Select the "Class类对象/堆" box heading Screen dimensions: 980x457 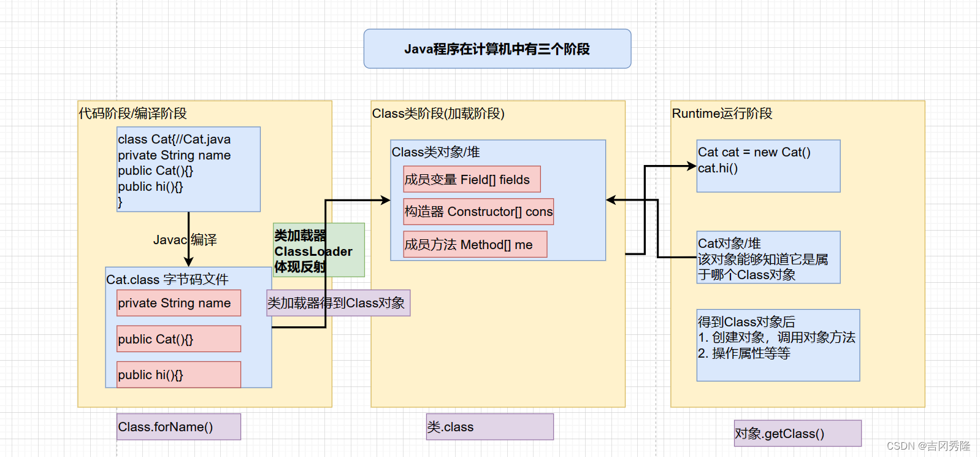pyautogui.click(x=435, y=152)
